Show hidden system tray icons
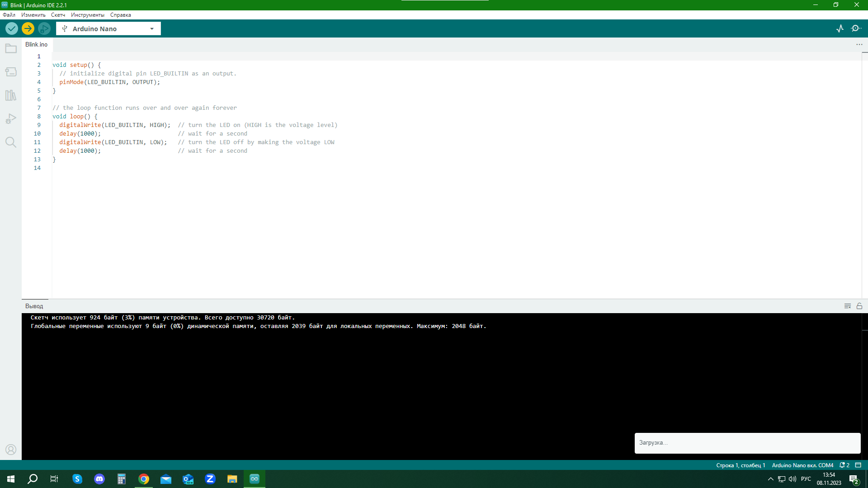This screenshot has height=488, width=868. [771, 479]
